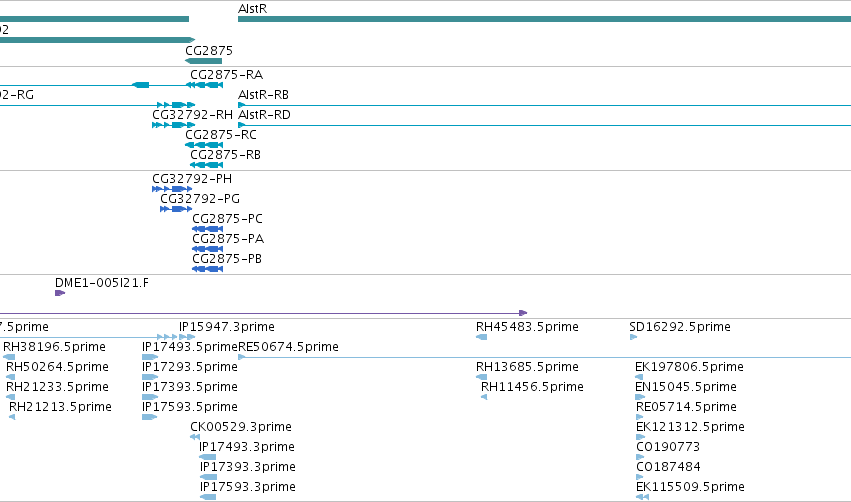Click the IP15947.3prime EST label
851x502 pixels.
[x=227, y=327]
